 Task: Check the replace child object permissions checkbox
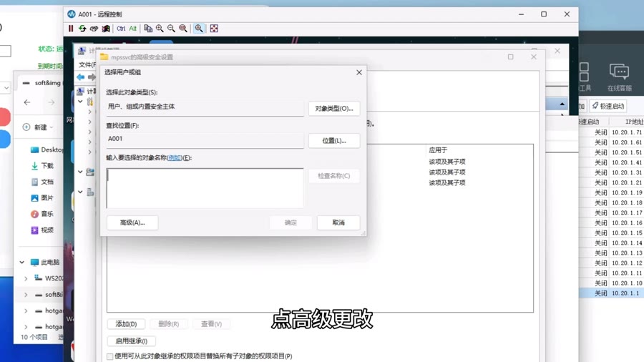point(110,356)
